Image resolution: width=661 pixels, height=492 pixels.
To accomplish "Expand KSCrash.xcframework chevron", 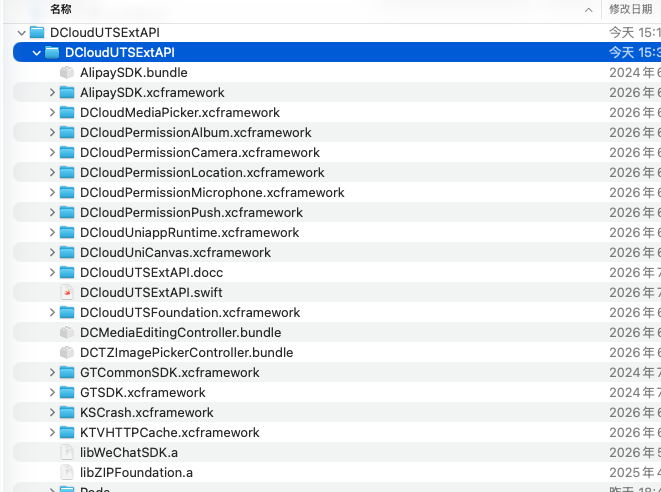I will [x=52, y=413].
